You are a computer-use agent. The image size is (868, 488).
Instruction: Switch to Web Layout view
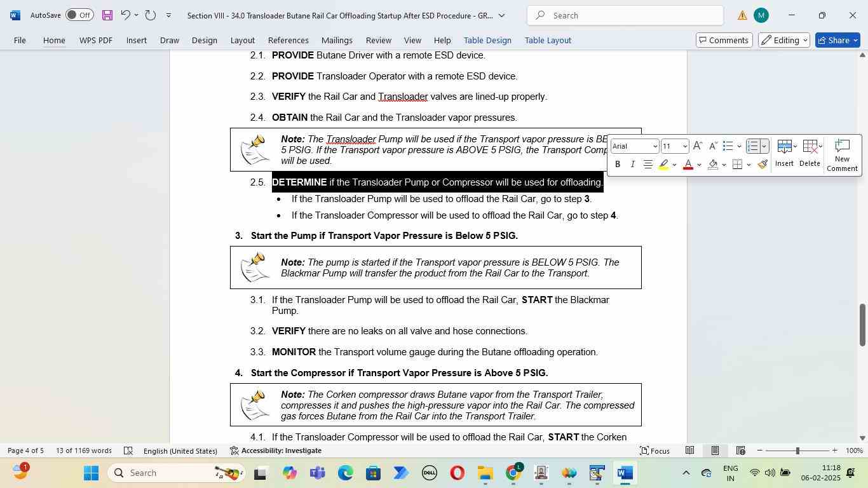coord(740,451)
